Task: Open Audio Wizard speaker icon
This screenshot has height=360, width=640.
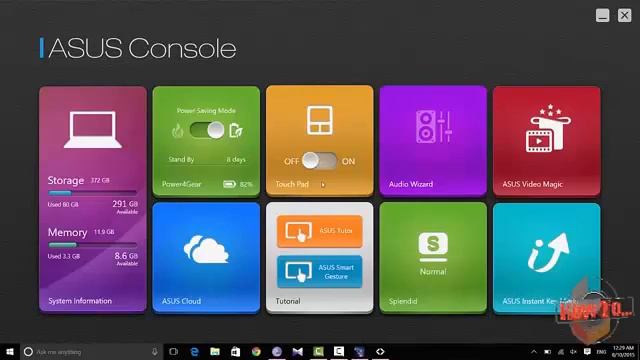Action: coord(433,127)
